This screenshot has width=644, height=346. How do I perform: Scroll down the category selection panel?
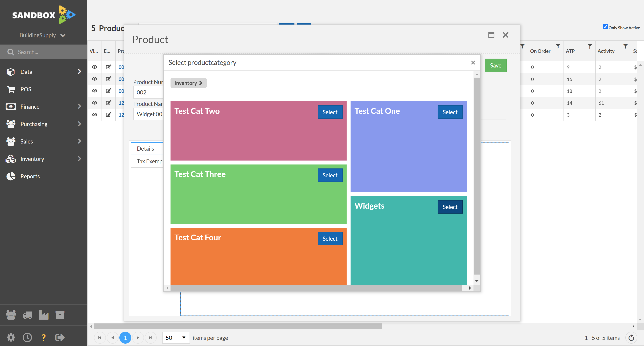pyautogui.click(x=477, y=281)
